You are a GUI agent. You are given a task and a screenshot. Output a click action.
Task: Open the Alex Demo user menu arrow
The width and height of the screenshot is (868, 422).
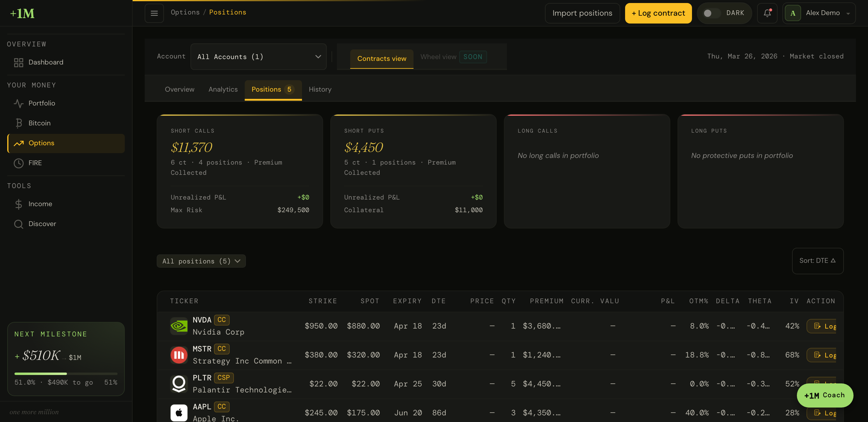(x=848, y=14)
